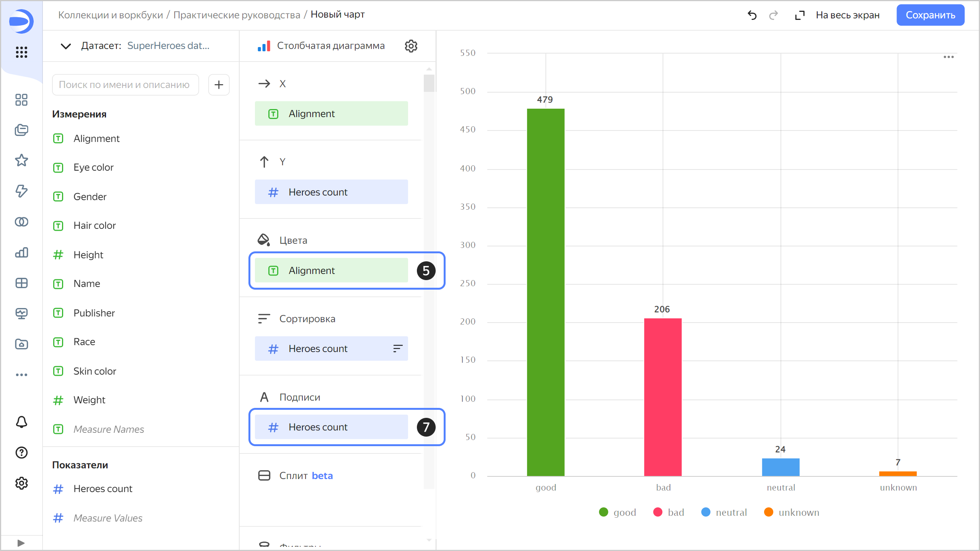
Task: Toggle the good series in the legend
Action: 617,512
